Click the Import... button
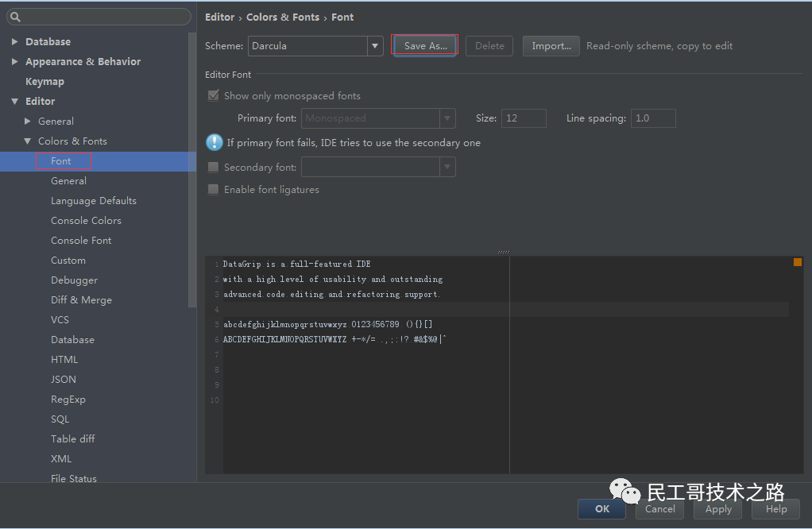Image resolution: width=812 pixels, height=529 pixels. pos(551,46)
